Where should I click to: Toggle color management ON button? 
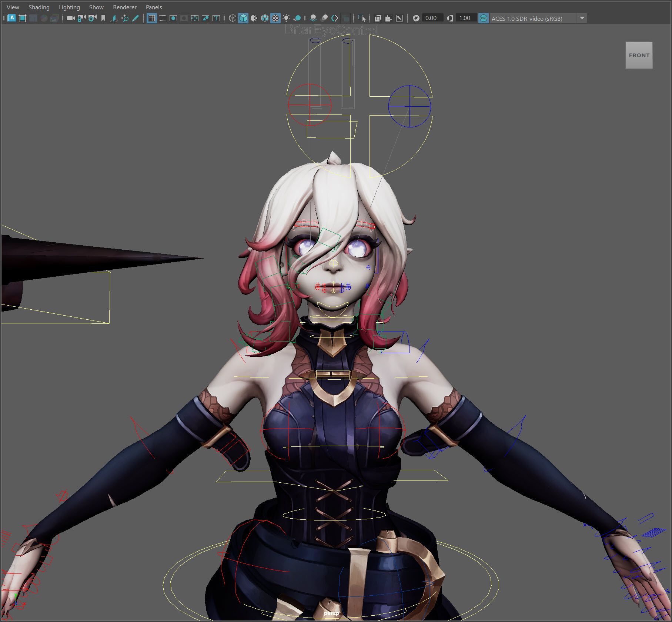(483, 18)
